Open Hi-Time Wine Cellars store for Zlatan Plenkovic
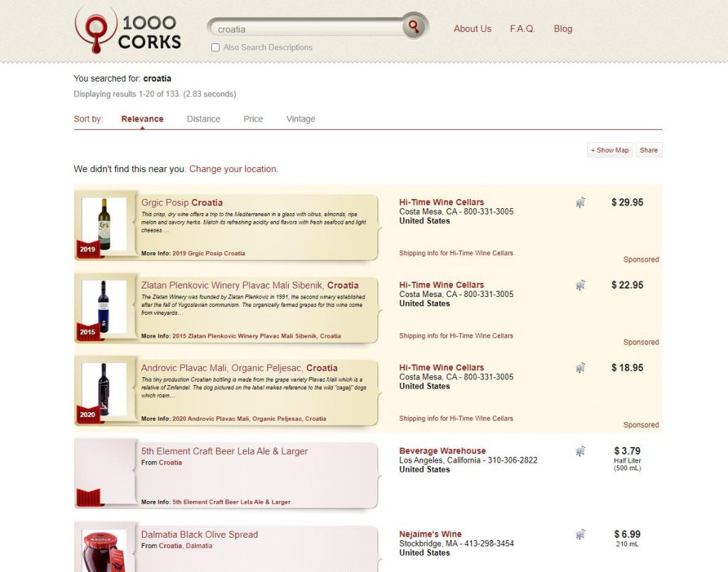The width and height of the screenshot is (728, 572). [441, 285]
